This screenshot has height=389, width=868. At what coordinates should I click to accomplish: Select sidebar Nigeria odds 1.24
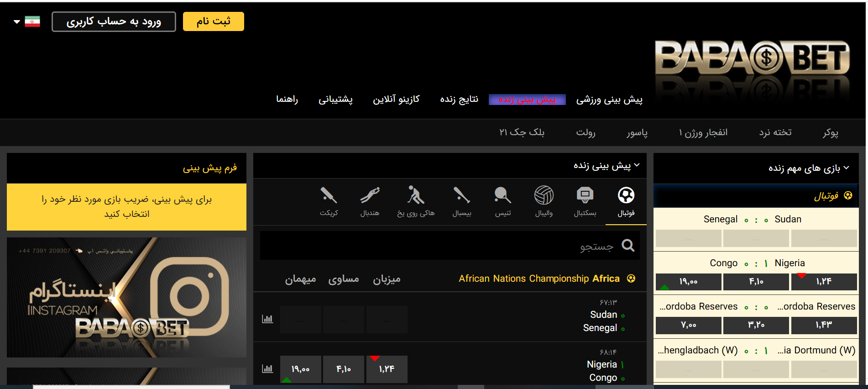[824, 282]
